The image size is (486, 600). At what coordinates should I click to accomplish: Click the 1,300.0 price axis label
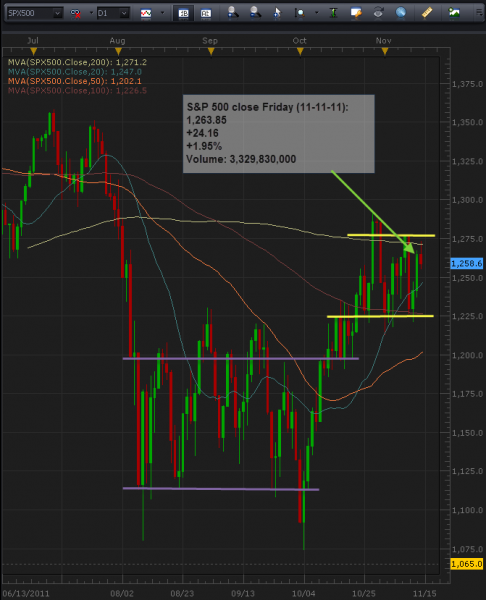(467, 200)
